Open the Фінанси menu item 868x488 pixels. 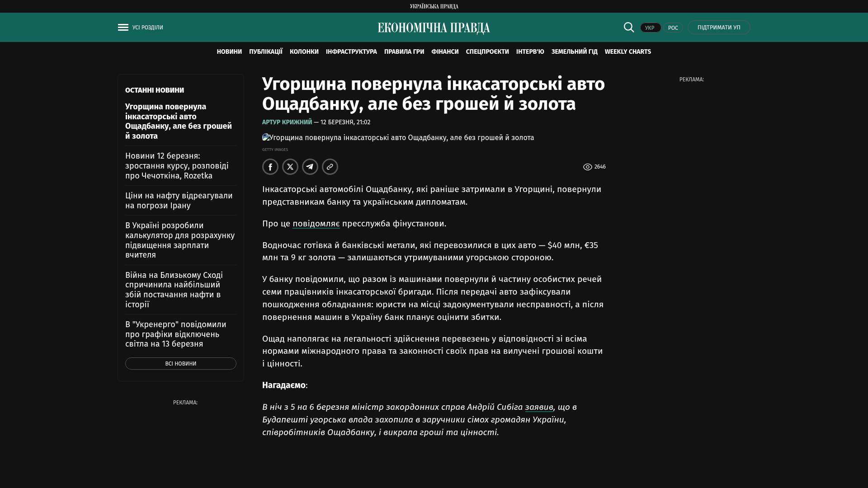coord(445,52)
